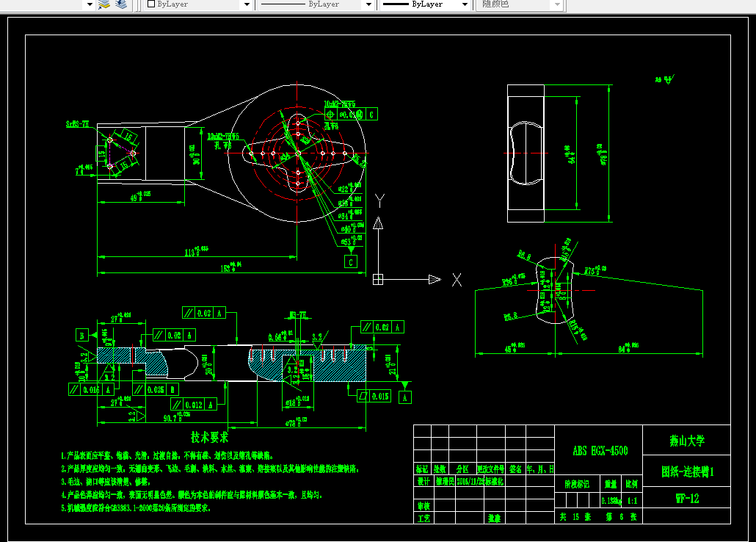Click the 燕山大学 title block text
Screen dimensions: 756x542
coord(687,440)
